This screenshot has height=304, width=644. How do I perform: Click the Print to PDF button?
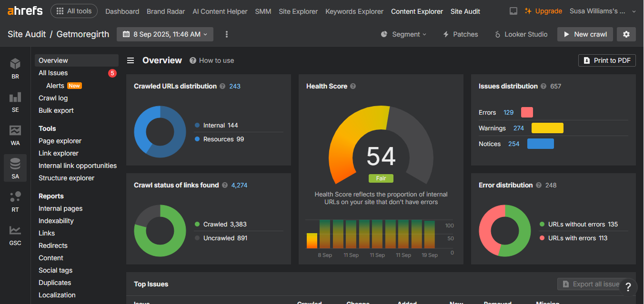[x=607, y=60]
